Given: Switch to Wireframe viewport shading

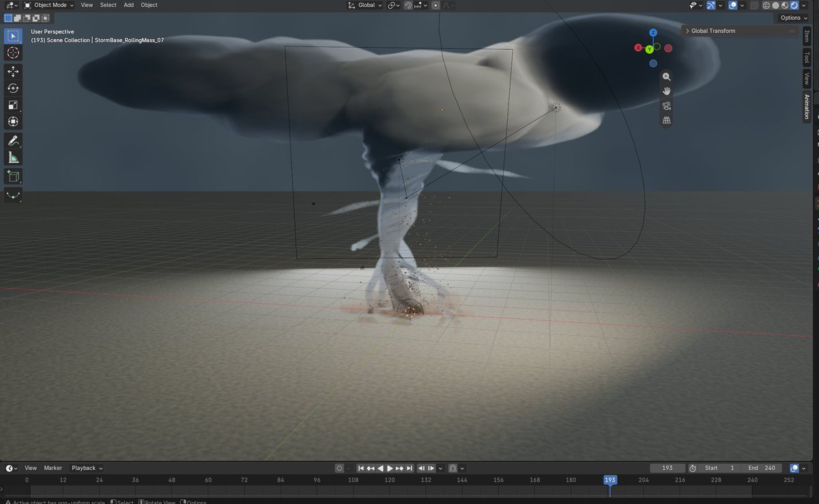Looking at the screenshot, I should click(x=767, y=5).
